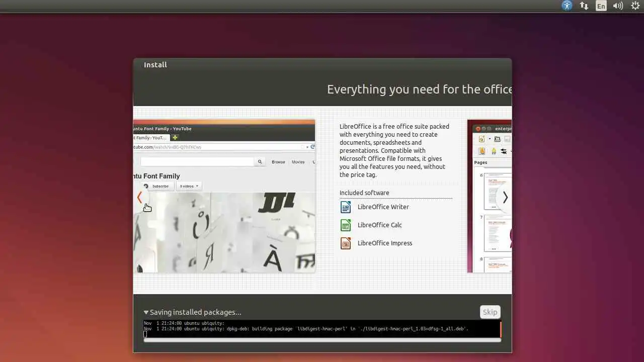Click the Install window title
The height and width of the screenshot is (362, 644).
tap(155, 65)
